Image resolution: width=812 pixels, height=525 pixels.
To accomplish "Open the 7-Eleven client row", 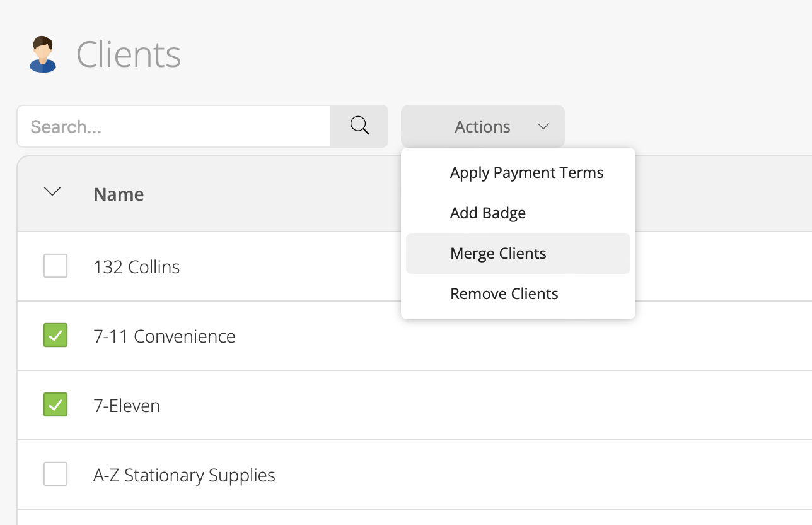I will pyautogui.click(x=127, y=406).
